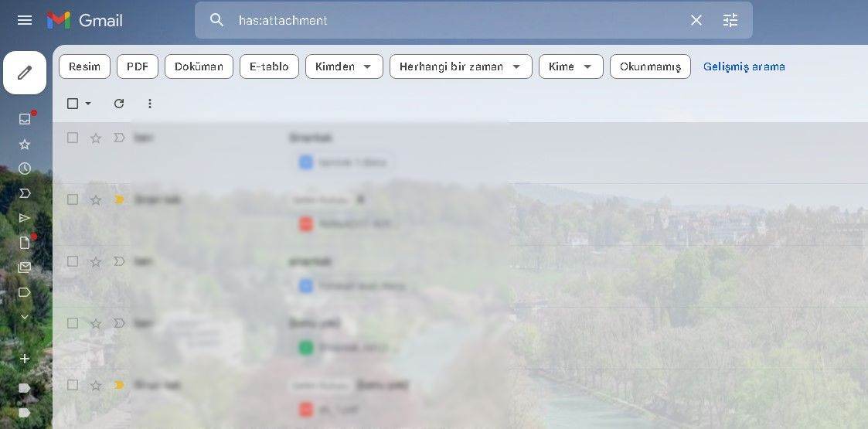Open Snoozed clock icon in sidebar
Image resolution: width=868 pixels, height=429 pixels.
[x=25, y=169]
